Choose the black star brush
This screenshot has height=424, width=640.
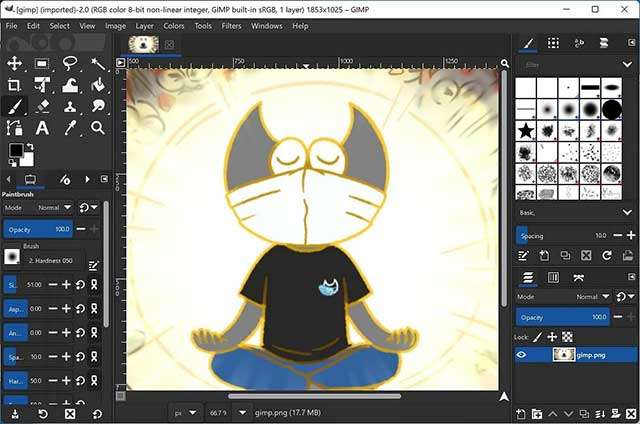click(x=525, y=130)
